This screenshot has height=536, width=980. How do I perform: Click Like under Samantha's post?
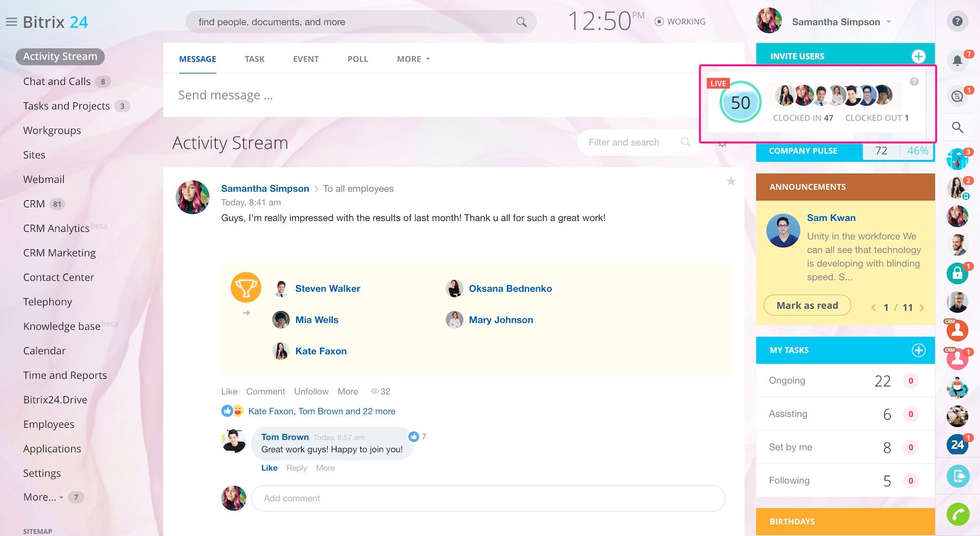[229, 391]
